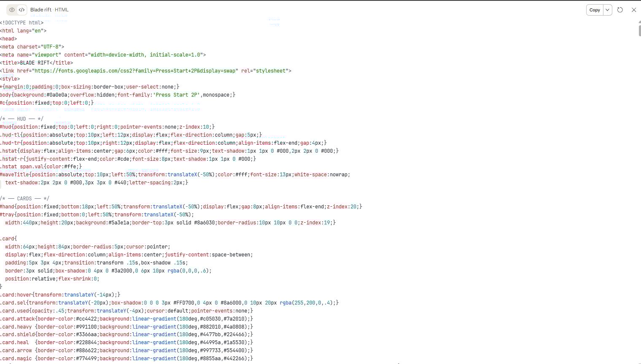Refresh the Blade rift artifact

coord(620,10)
